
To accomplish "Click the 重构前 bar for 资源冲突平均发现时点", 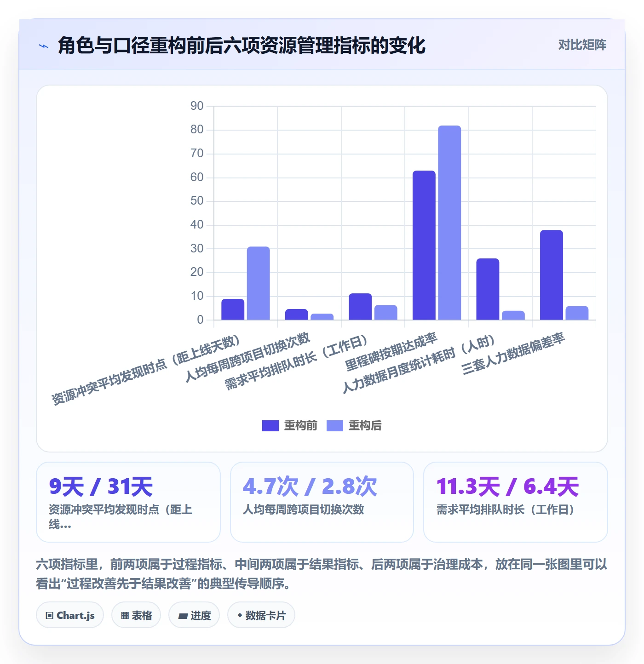I will coord(233,309).
